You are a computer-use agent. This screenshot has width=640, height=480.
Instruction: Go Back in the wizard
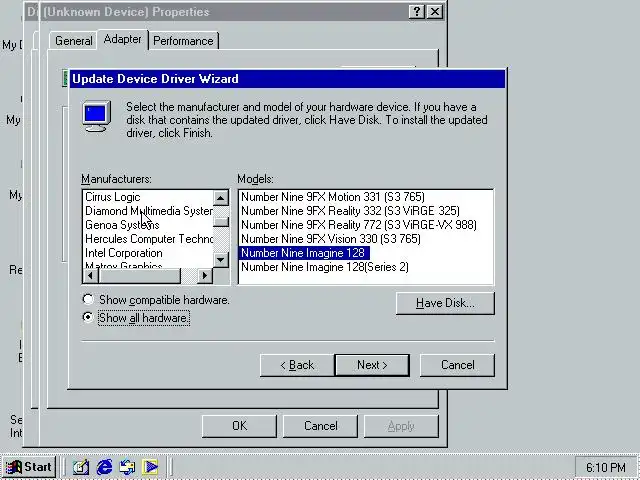(x=297, y=365)
